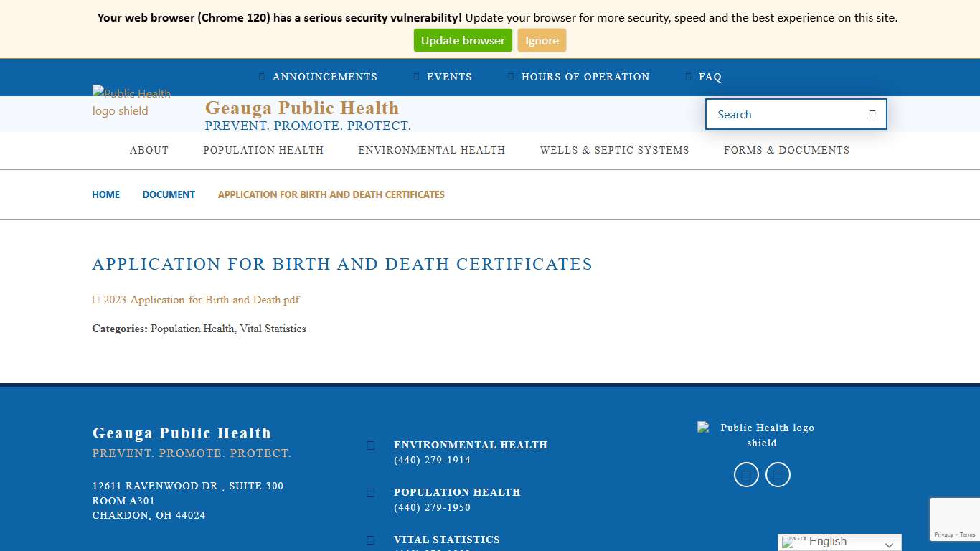980x551 pixels.
Task: Open the 2023-Application-for-Birth-and-Death PDF link
Action: 201,300
